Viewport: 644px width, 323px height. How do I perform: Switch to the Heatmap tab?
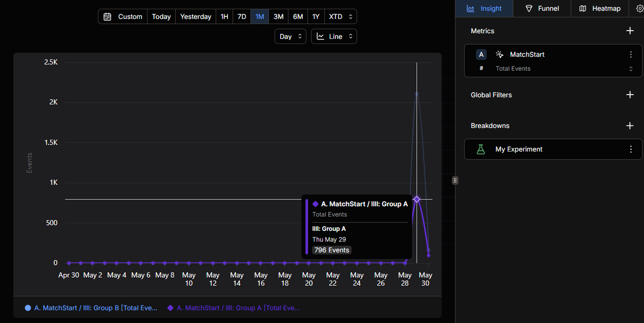pyautogui.click(x=599, y=8)
